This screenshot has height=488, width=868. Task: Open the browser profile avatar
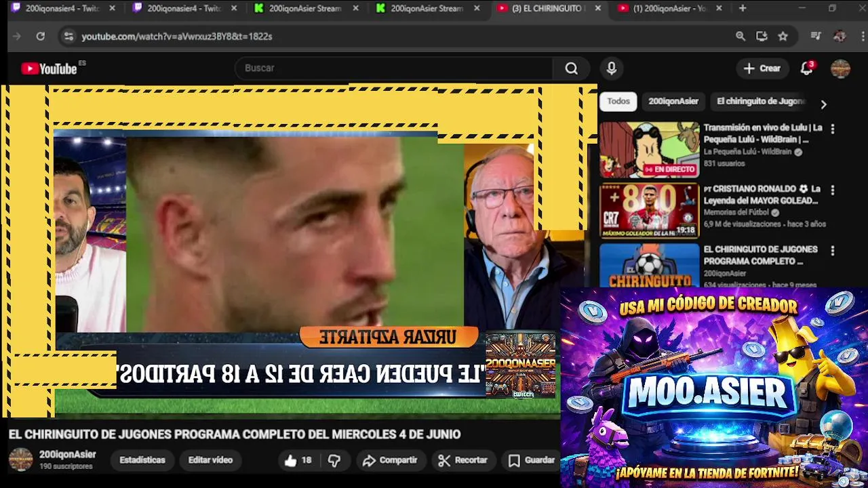tap(840, 37)
